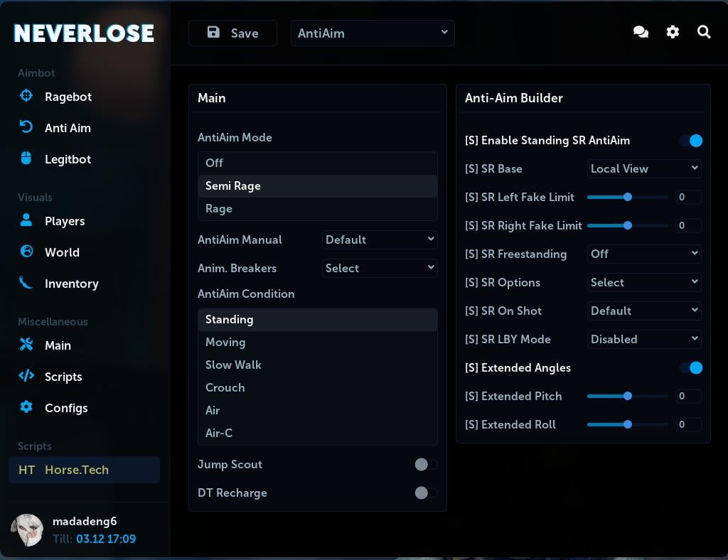Open the AntiAim section dropdown at top
Image resolution: width=728 pixels, height=560 pixels.
click(x=373, y=33)
